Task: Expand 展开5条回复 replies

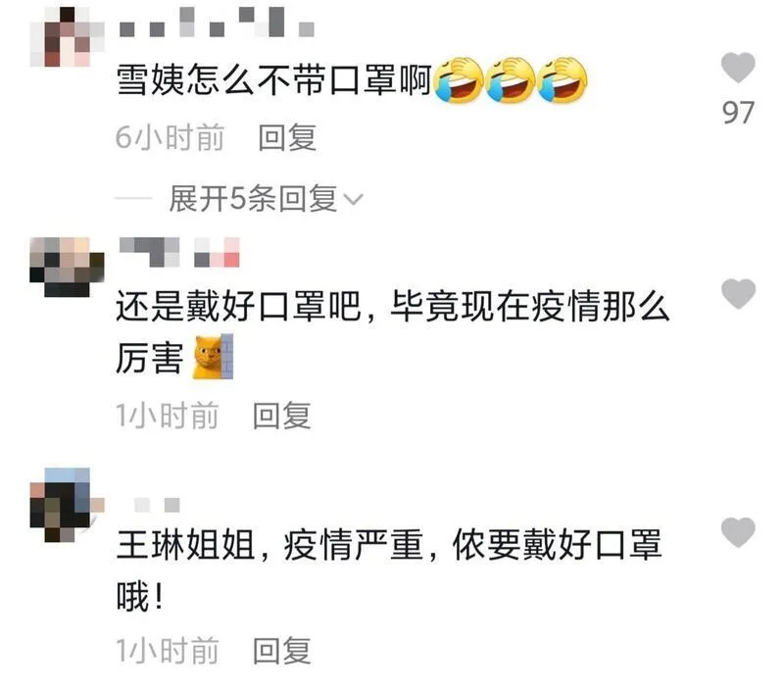Action: tap(265, 199)
